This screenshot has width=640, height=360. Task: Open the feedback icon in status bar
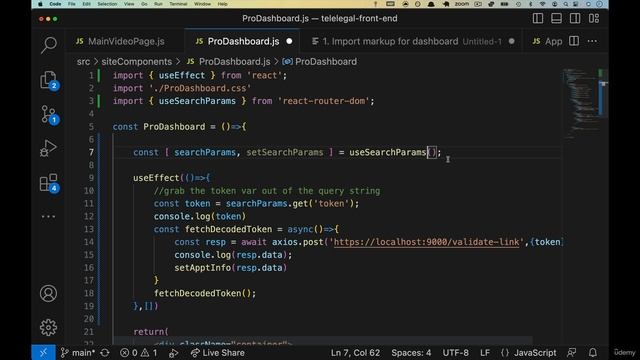pos(571,353)
